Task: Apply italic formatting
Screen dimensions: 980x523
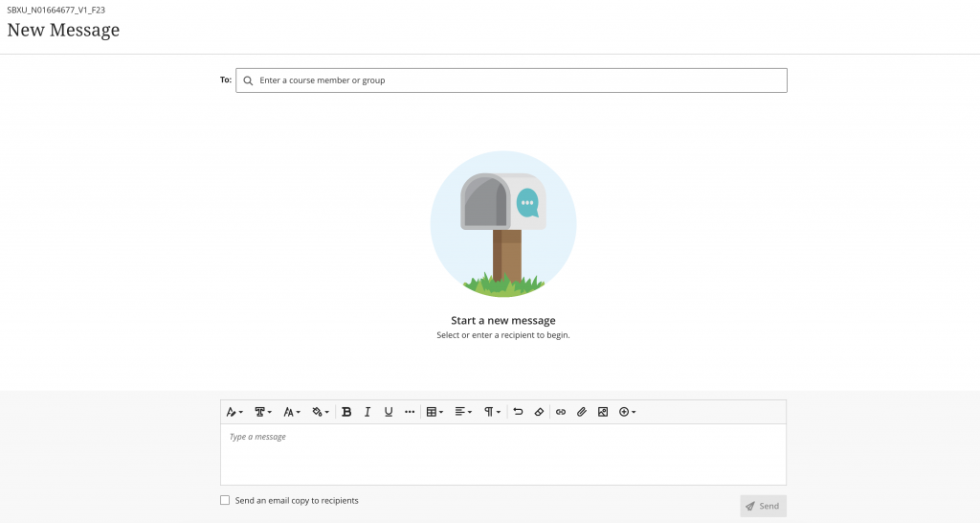Action: click(367, 412)
